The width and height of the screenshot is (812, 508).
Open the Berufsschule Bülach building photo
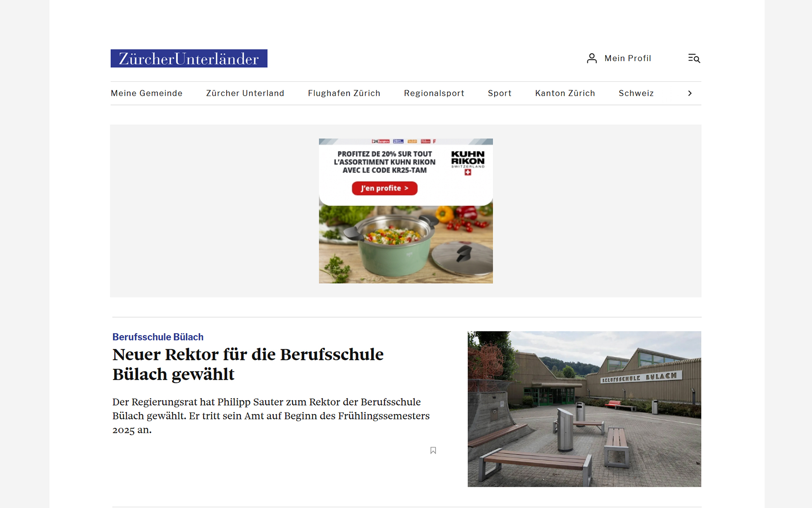584,409
